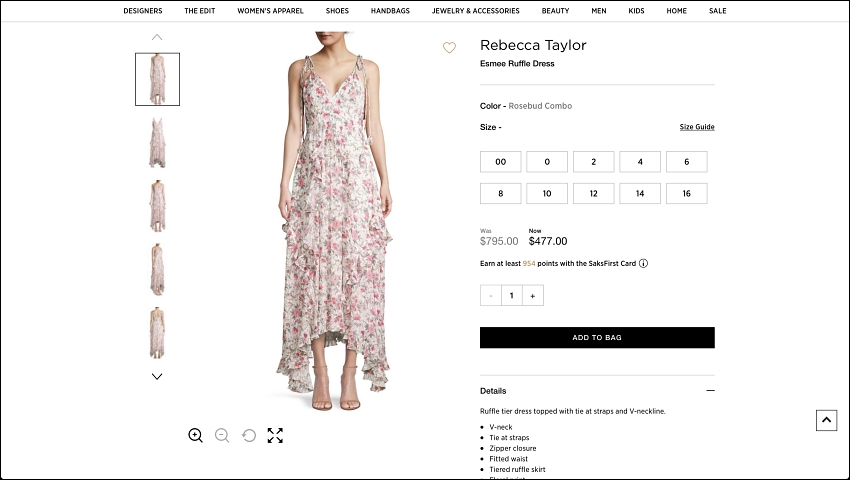850x480 pixels.
Task: Click the zoom out magnifier icon
Action: click(222, 436)
